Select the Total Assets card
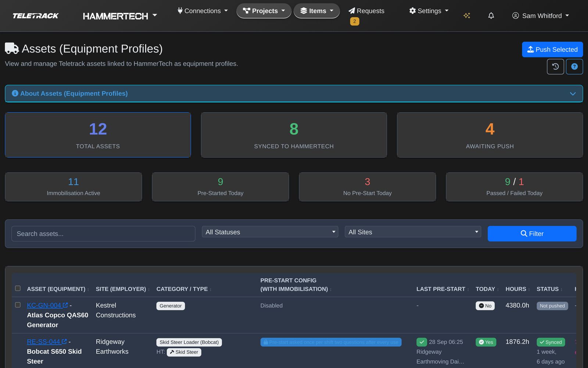 pos(98,135)
